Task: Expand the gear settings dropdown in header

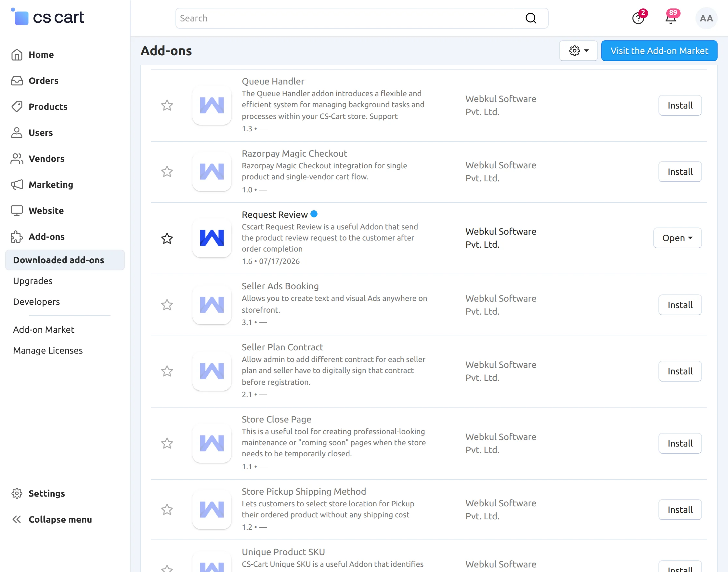Action: [578, 51]
